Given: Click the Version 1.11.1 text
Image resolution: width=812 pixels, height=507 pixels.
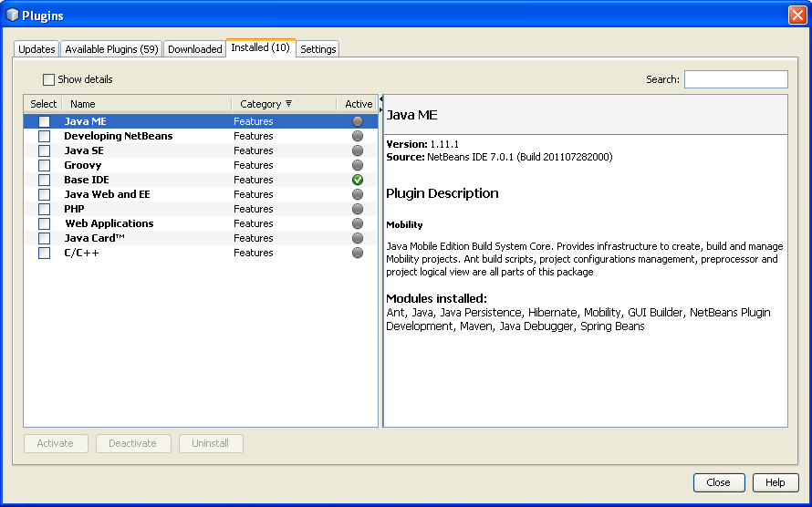Looking at the screenshot, I should coord(422,144).
